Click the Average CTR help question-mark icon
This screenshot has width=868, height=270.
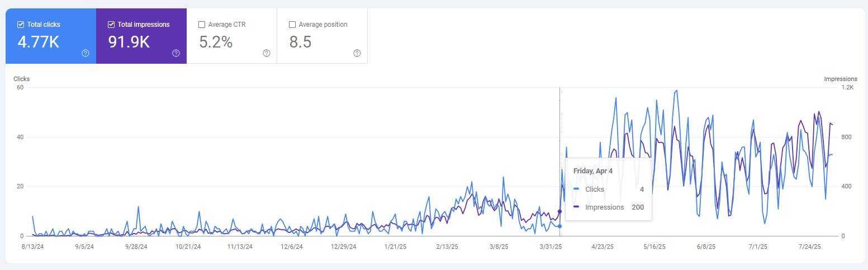267,53
